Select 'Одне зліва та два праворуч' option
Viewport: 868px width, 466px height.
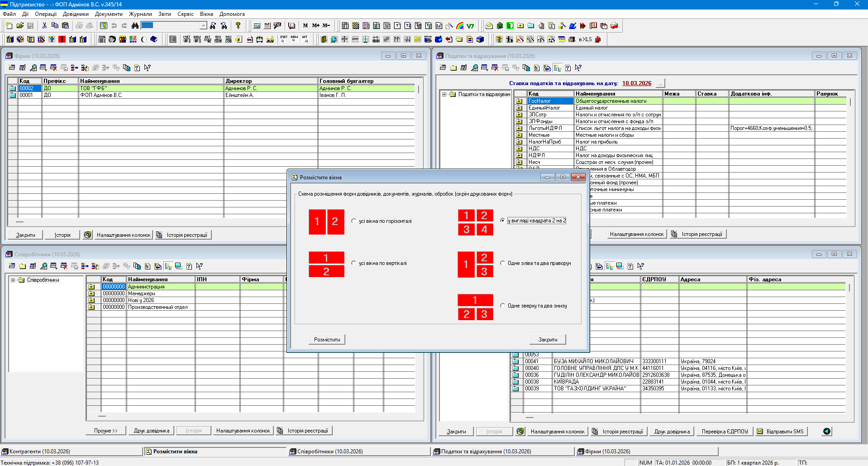[x=502, y=263]
